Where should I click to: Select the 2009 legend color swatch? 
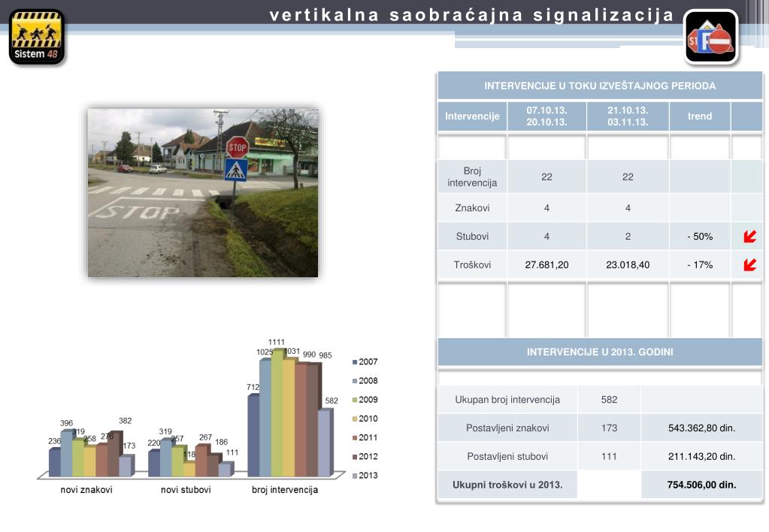pos(355,400)
